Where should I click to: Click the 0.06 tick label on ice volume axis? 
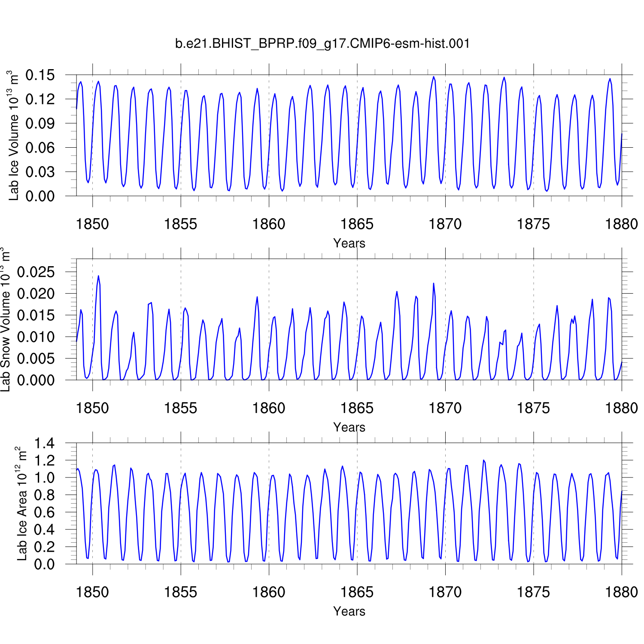click(40, 148)
